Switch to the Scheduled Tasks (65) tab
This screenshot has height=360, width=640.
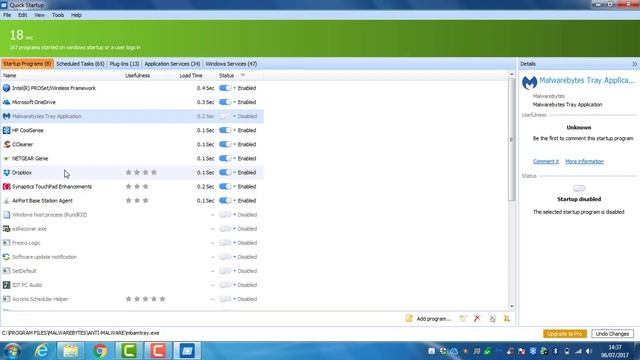(80, 64)
